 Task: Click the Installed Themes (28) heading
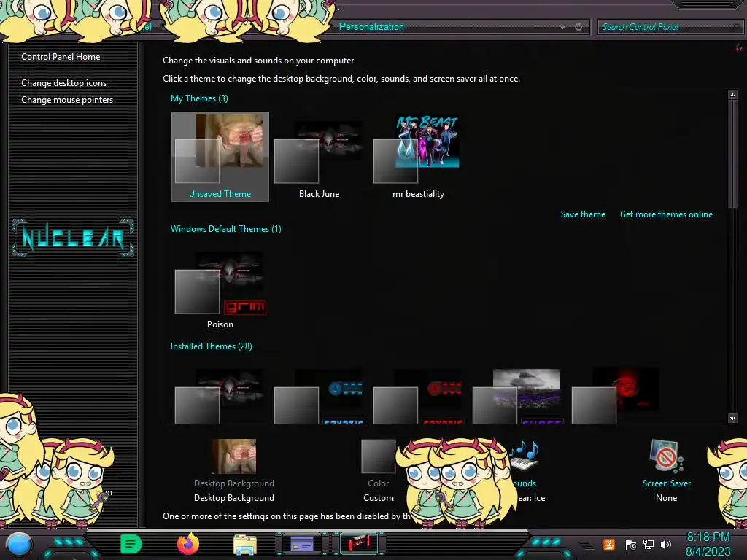(211, 346)
